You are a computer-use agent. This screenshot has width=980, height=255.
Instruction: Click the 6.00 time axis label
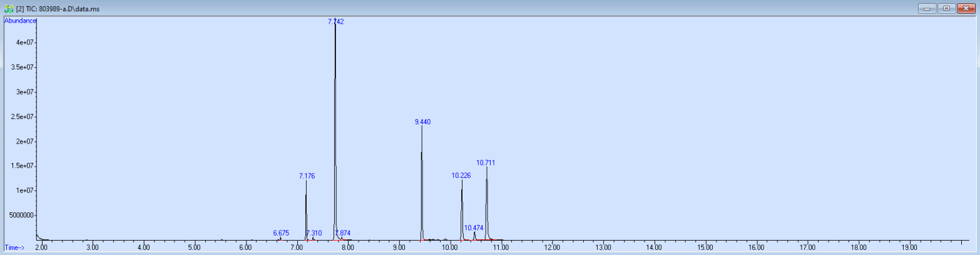click(x=245, y=248)
